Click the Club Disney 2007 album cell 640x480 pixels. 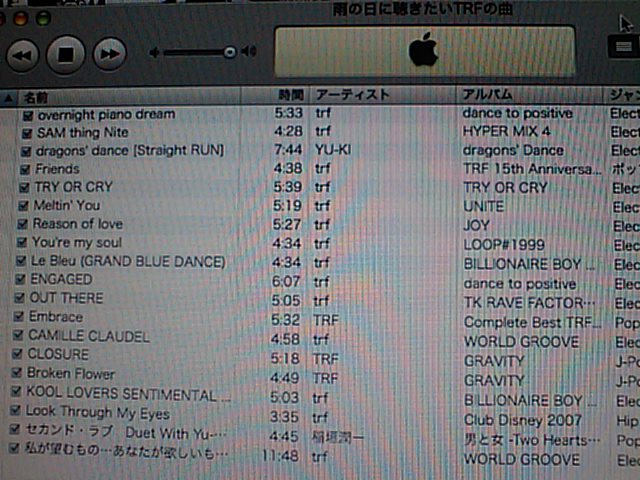pyautogui.click(x=523, y=420)
